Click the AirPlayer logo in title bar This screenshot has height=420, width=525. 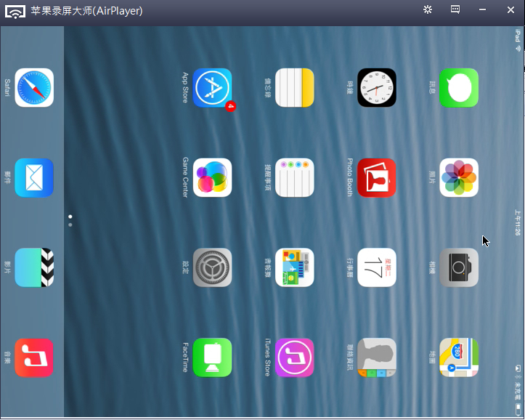[15, 12]
